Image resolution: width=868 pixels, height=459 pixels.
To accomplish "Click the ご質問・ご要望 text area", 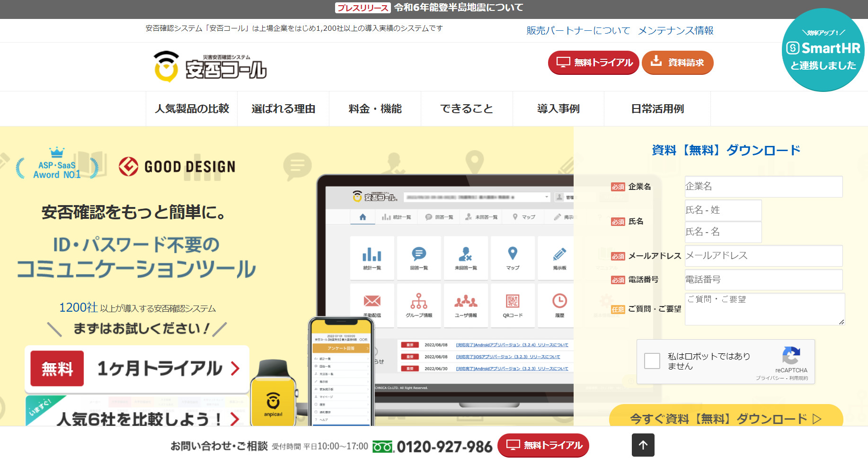I will [765, 309].
